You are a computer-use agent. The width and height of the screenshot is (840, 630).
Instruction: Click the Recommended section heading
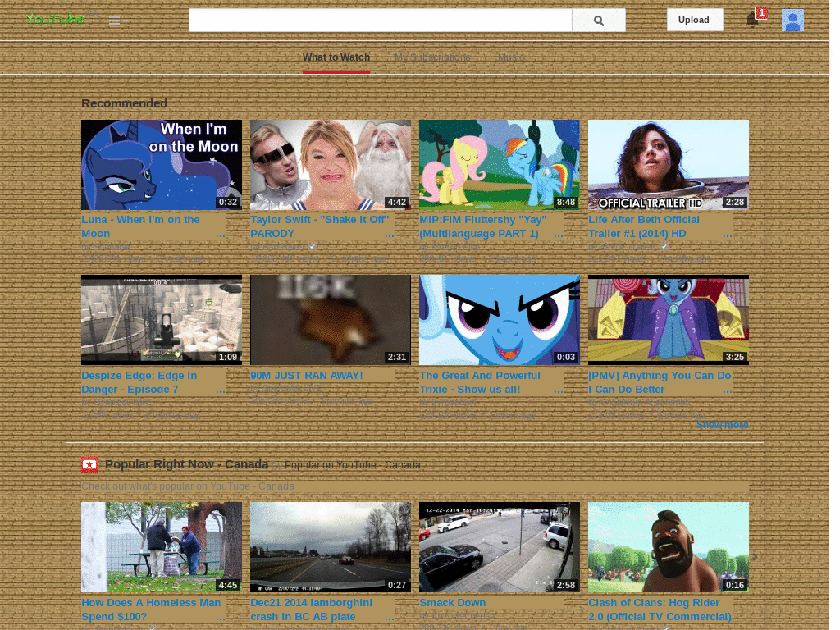125,103
